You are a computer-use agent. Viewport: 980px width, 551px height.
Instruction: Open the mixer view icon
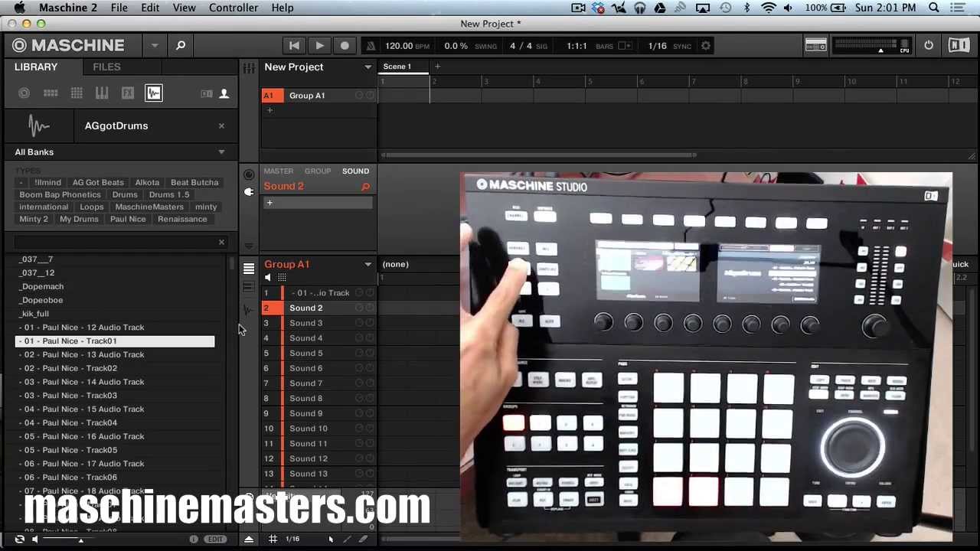coord(249,69)
